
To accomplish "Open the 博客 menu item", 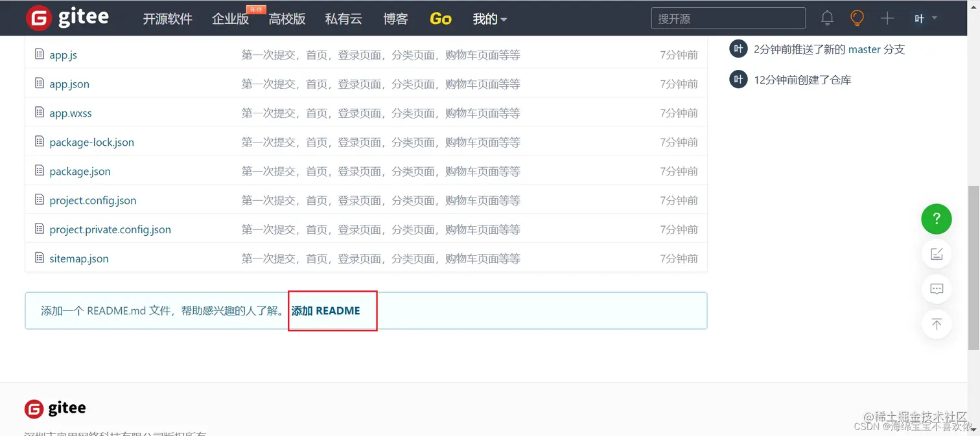I will click(x=395, y=19).
